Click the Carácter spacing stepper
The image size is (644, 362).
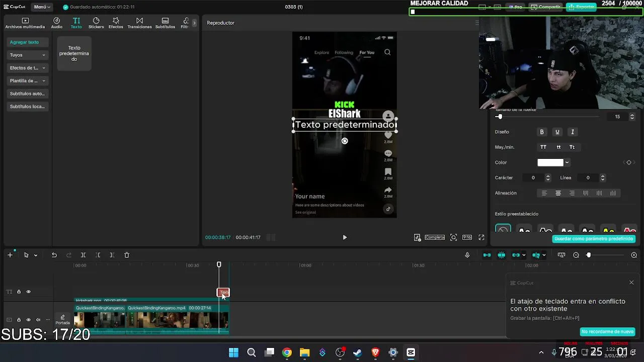pos(548,177)
